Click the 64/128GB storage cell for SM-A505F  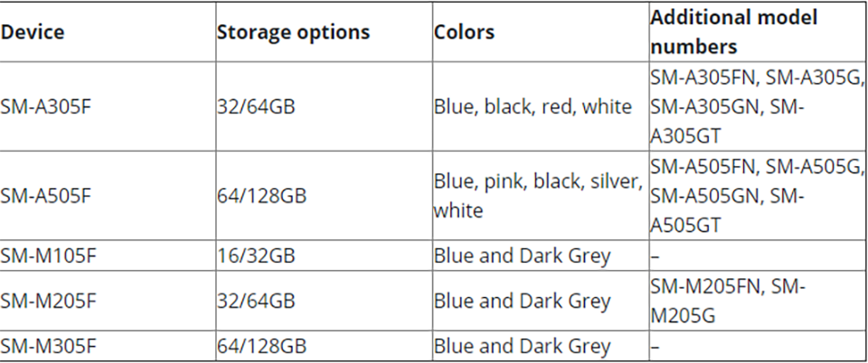point(325,196)
